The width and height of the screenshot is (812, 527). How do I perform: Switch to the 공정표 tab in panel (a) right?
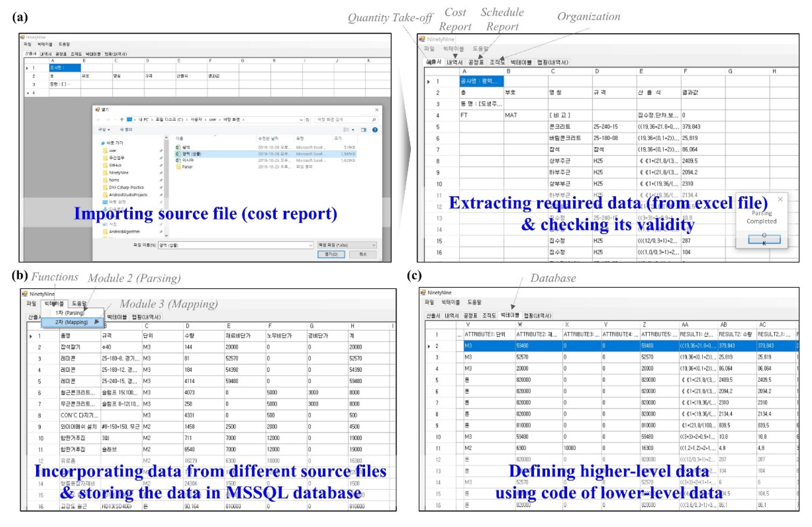point(476,62)
